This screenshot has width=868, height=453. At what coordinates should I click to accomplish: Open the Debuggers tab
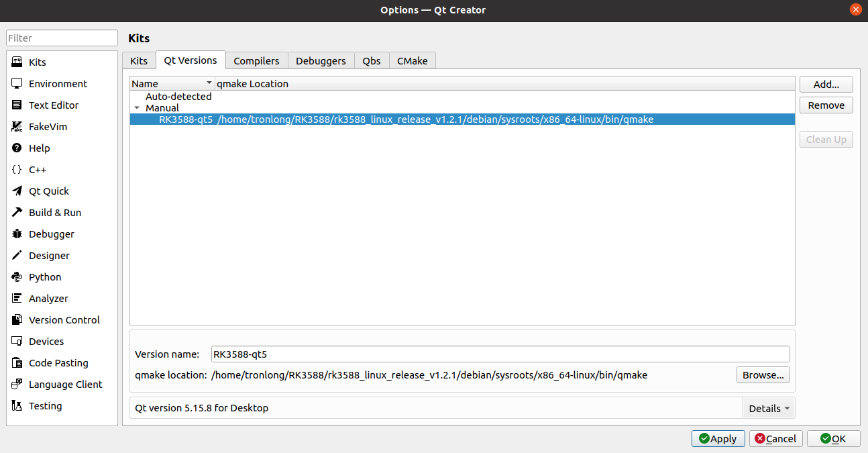[321, 60]
